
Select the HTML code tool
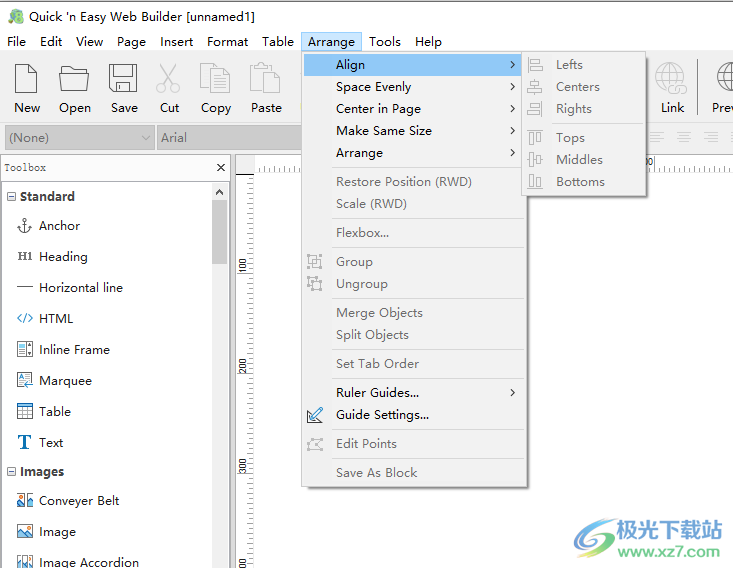coord(45,318)
